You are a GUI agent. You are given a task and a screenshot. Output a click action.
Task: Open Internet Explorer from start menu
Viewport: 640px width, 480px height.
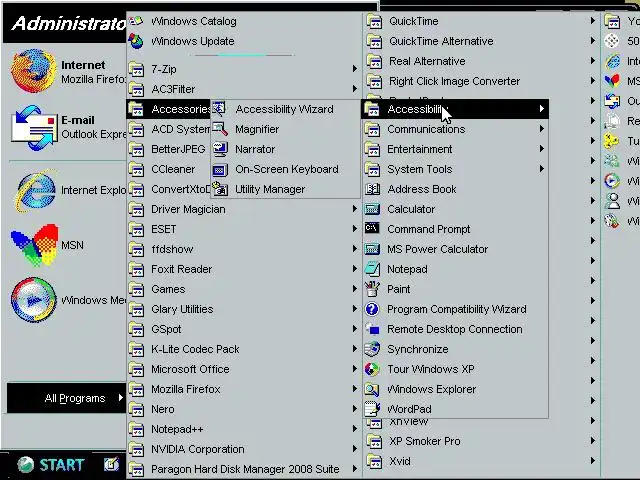point(35,191)
